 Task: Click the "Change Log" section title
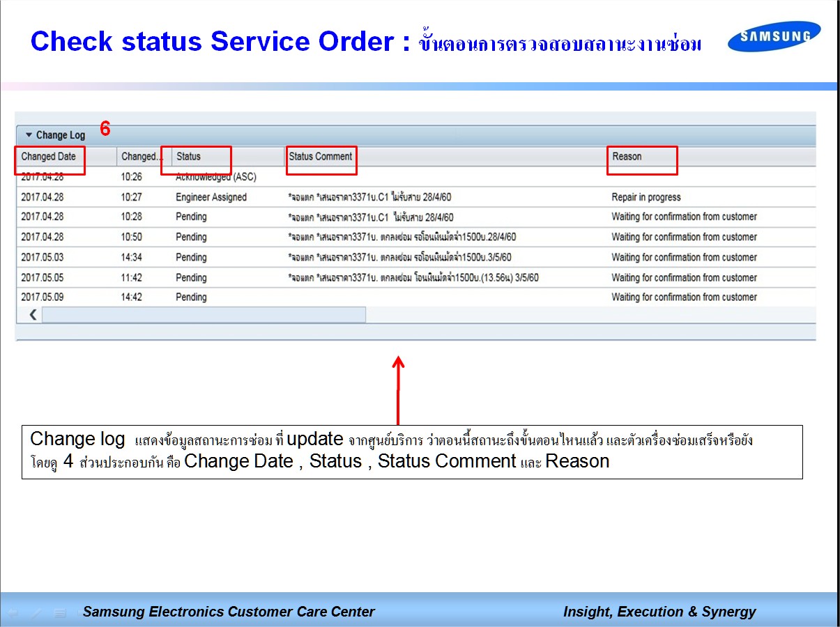pyautogui.click(x=61, y=135)
